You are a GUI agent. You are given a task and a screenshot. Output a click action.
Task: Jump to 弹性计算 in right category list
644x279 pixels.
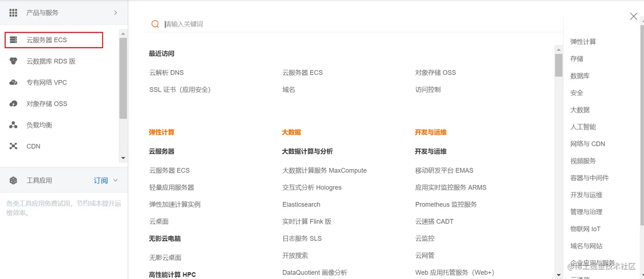pos(583,42)
